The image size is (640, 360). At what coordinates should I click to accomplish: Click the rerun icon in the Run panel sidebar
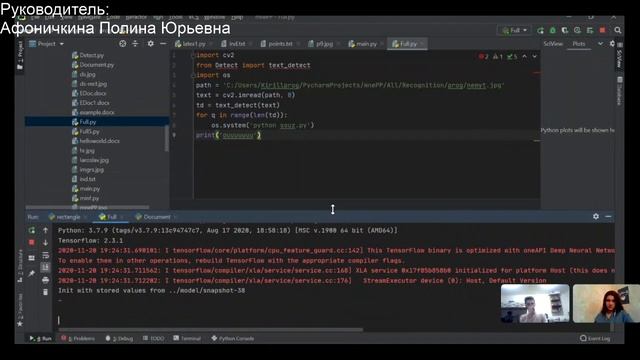(x=32, y=231)
